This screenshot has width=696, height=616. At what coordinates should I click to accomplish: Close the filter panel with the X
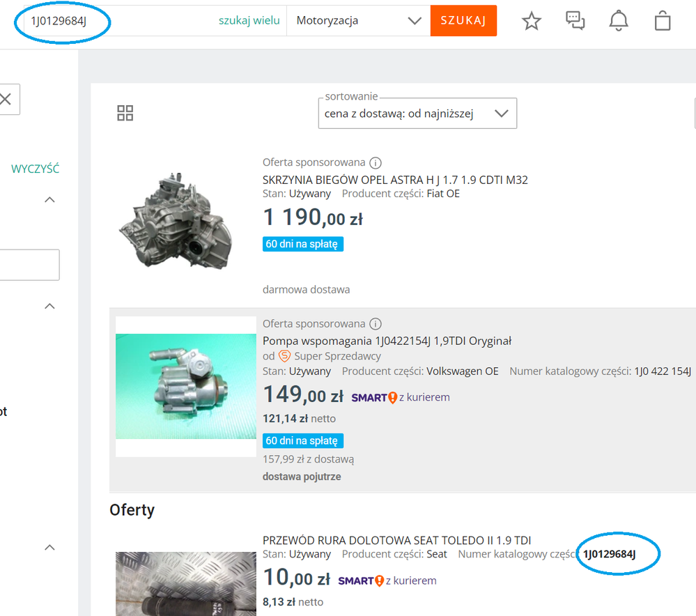[6, 99]
